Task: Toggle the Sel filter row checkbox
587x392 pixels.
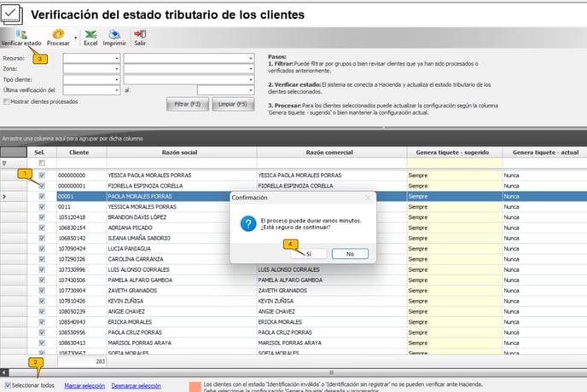Action: pyautogui.click(x=42, y=163)
